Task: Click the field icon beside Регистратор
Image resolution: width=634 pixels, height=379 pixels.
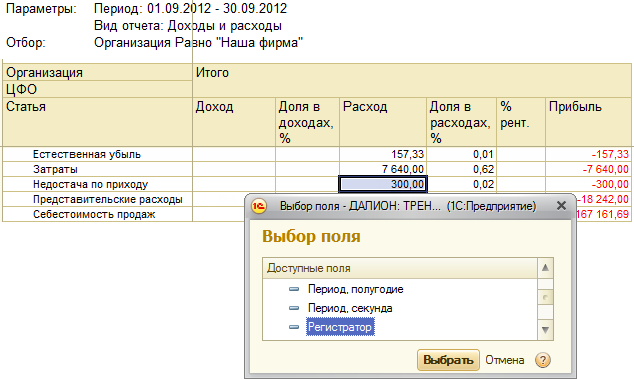Action: 294,327
